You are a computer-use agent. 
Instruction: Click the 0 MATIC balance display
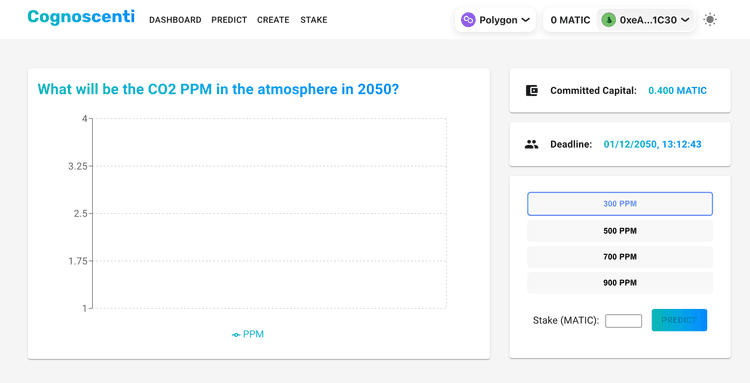coord(570,20)
